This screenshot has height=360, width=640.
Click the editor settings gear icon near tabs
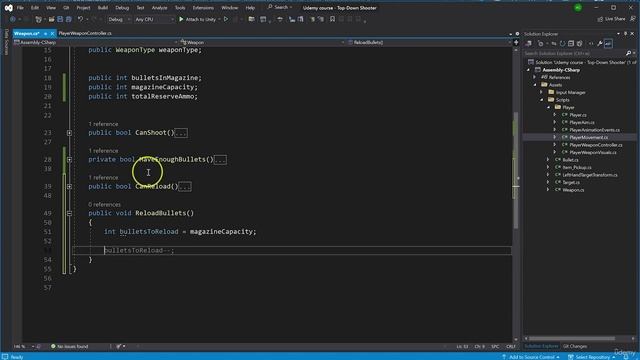click(517, 34)
